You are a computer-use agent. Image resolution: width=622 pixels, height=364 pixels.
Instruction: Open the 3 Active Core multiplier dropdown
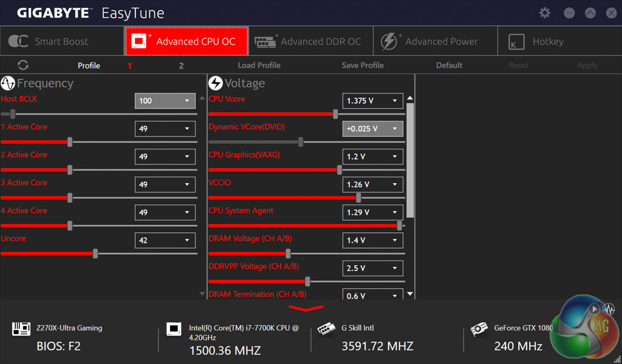click(x=165, y=184)
